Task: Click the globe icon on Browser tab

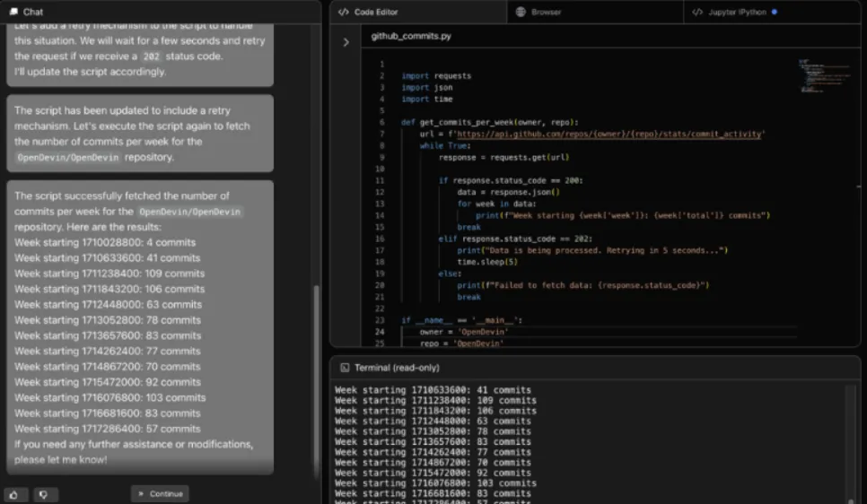Action: (521, 12)
